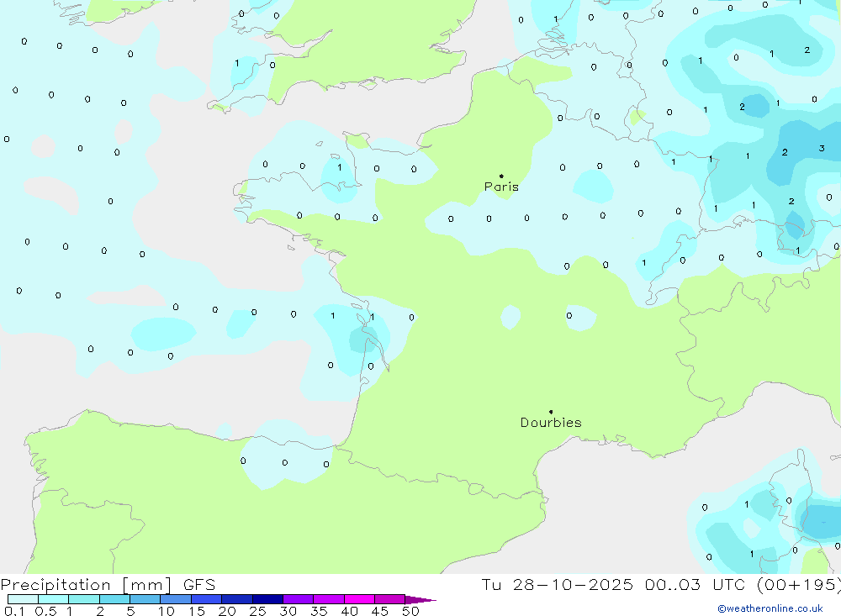Pick the 15–20 mm legend swatch
This screenshot has height=616, width=841.
pos(206,599)
